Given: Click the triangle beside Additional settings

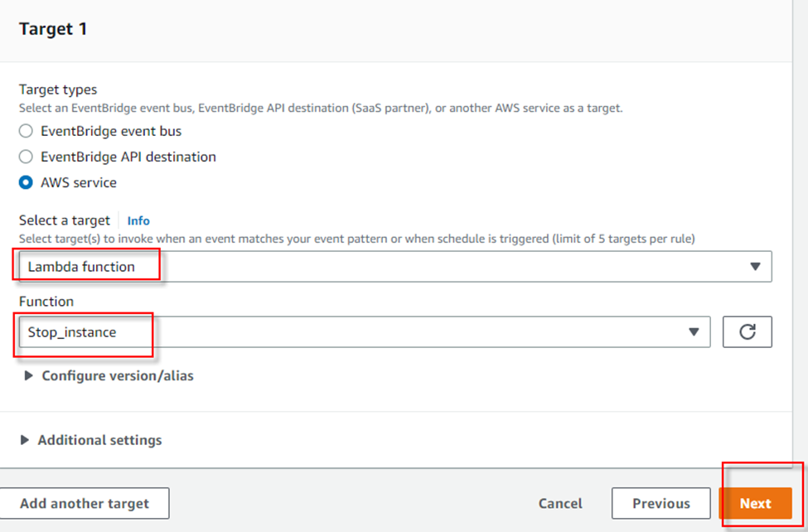Looking at the screenshot, I should point(24,440).
